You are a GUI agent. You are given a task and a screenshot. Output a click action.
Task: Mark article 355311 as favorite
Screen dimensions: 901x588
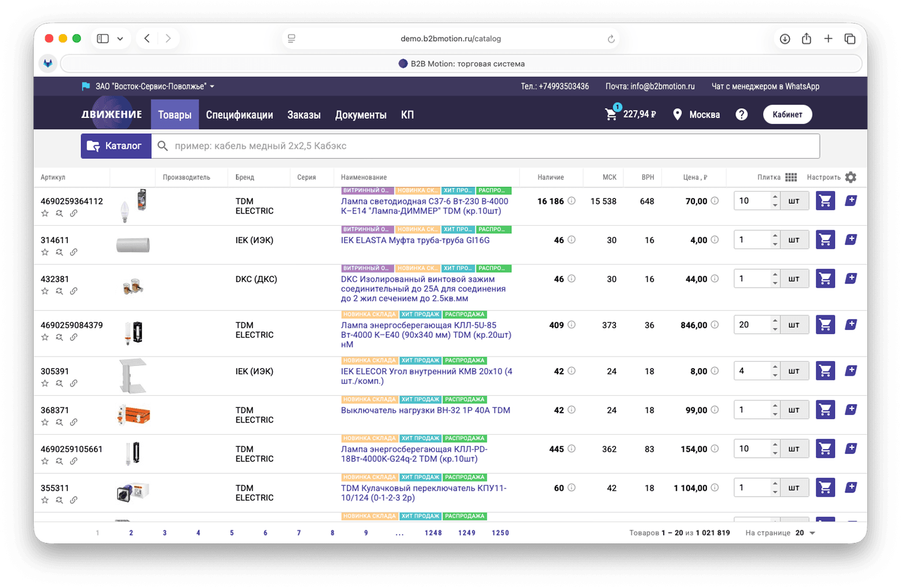[45, 500]
